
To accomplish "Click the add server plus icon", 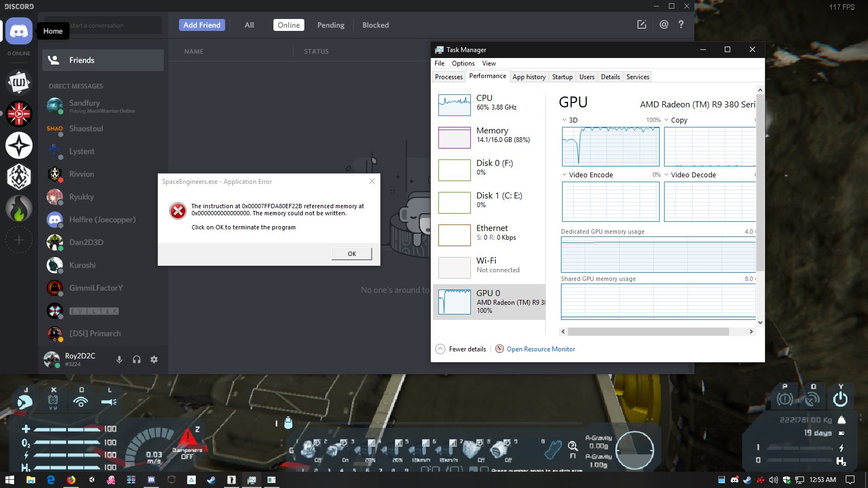I will (19, 240).
